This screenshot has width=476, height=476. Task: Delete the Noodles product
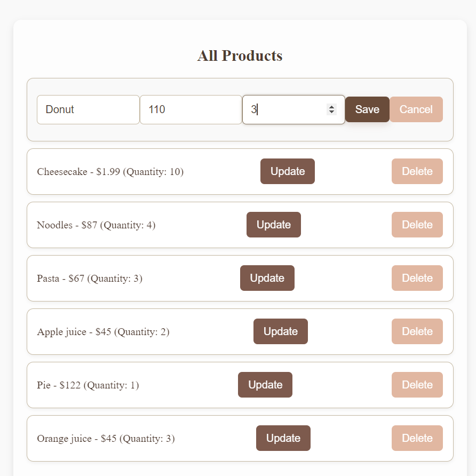click(x=417, y=225)
